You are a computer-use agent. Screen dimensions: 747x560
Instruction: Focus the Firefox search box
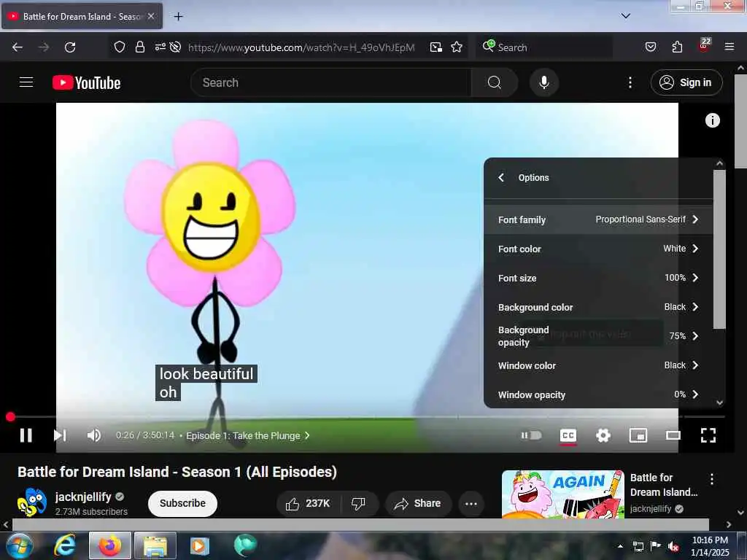544,47
